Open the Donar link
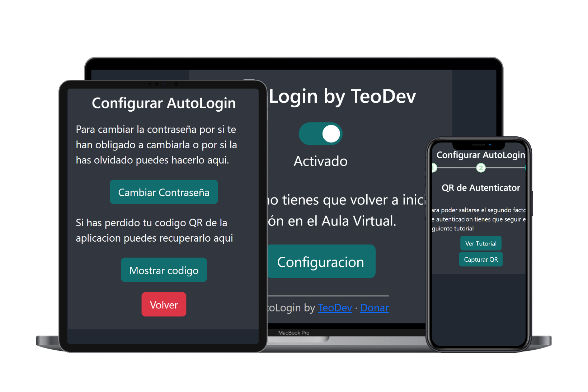The width and height of the screenshot is (588, 392). (374, 308)
